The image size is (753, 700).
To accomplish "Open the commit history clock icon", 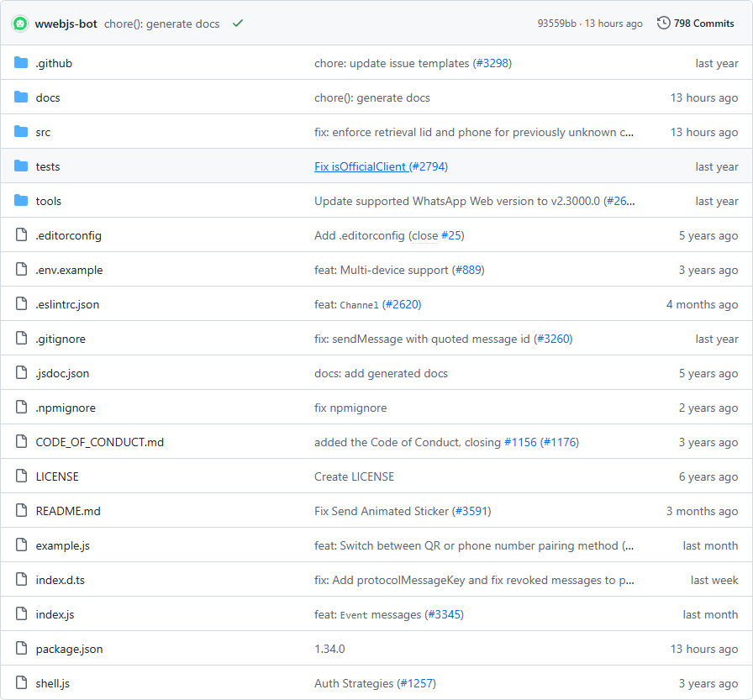I will point(663,23).
